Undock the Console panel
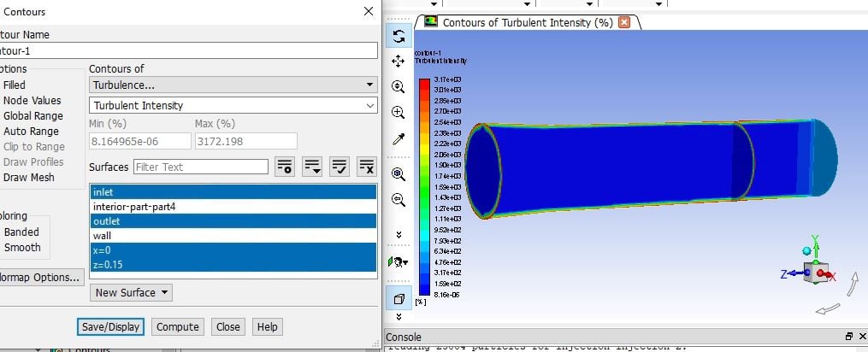The image size is (868, 352). pyautogui.click(x=849, y=337)
